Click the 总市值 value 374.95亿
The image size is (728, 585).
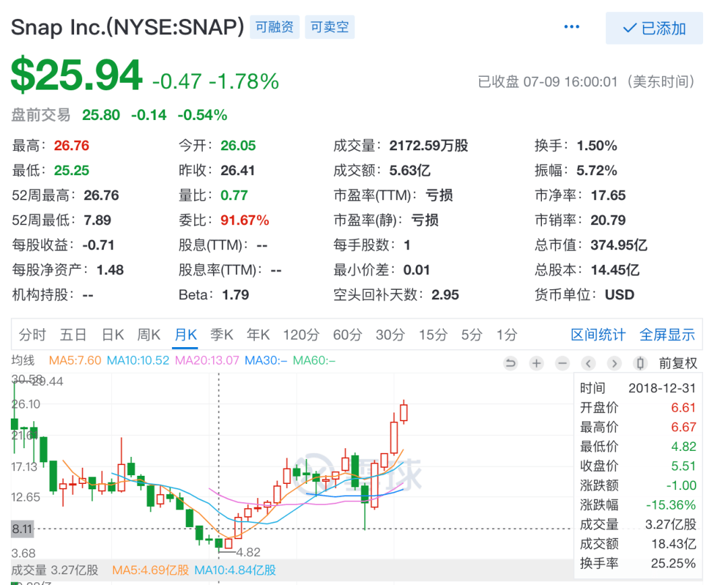(x=619, y=245)
